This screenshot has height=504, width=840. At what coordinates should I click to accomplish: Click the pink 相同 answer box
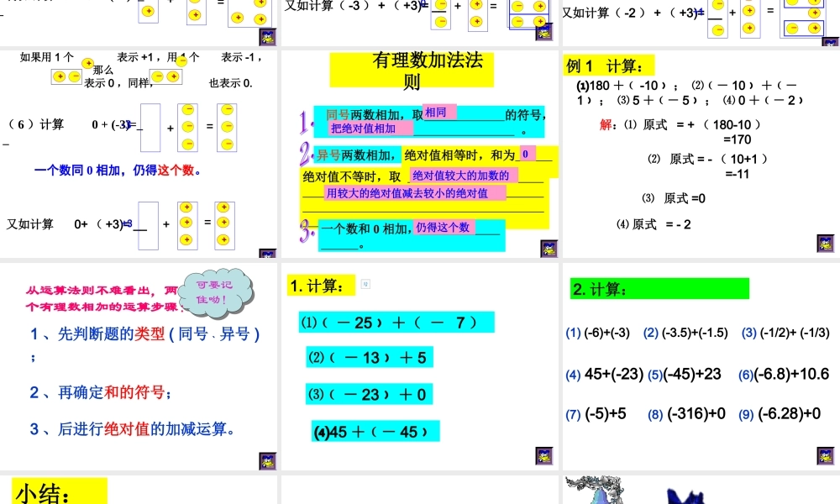(439, 112)
